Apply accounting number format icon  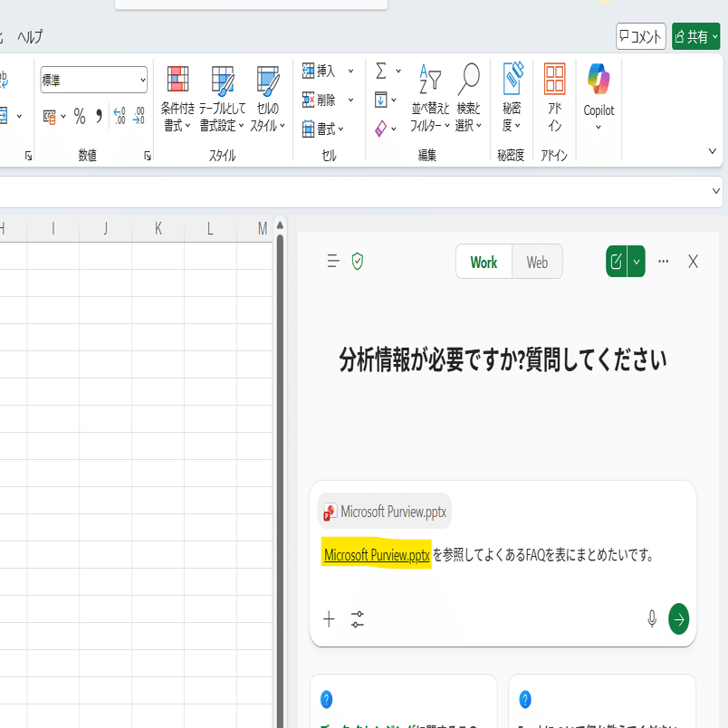click(49, 117)
